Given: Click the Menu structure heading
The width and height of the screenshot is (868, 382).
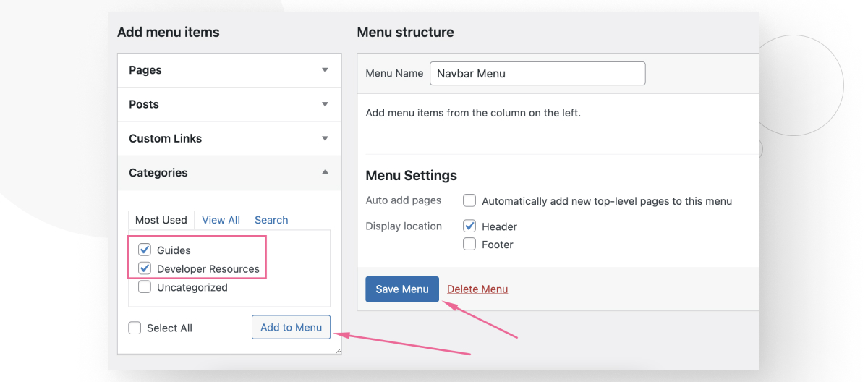Looking at the screenshot, I should (406, 32).
